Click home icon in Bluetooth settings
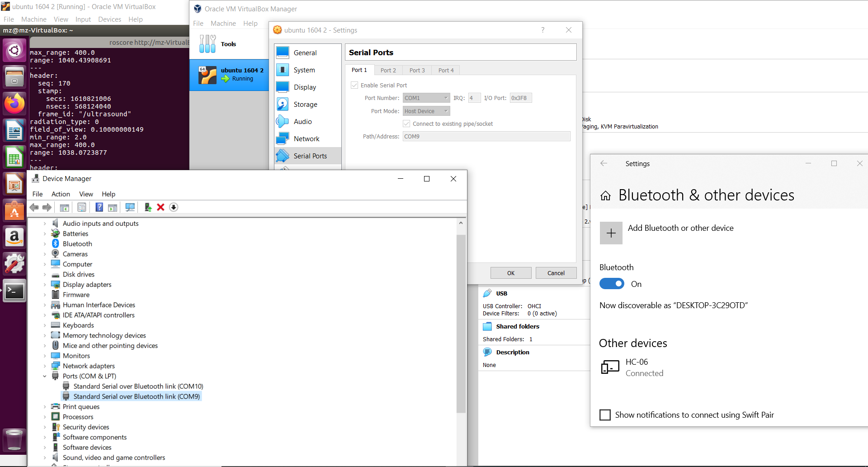 tap(605, 195)
